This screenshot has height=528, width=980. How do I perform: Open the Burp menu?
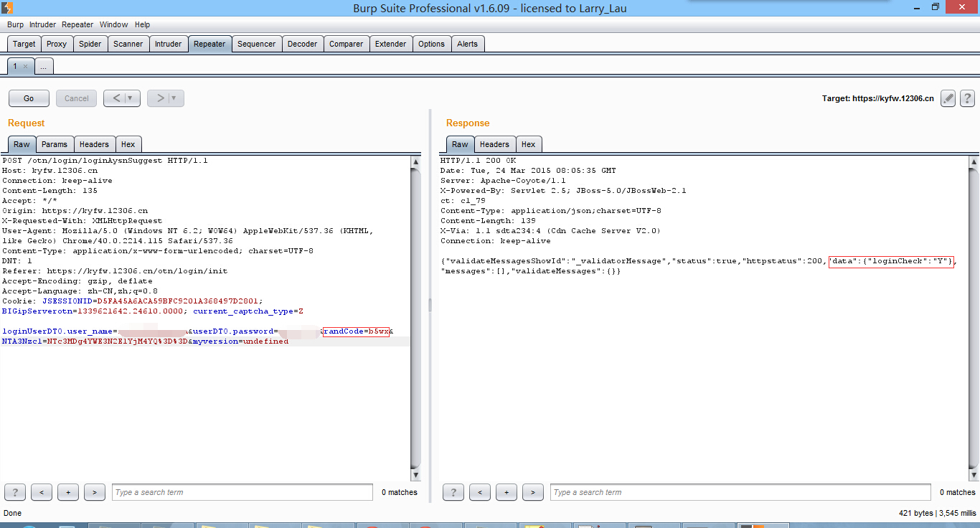(15, 24)
